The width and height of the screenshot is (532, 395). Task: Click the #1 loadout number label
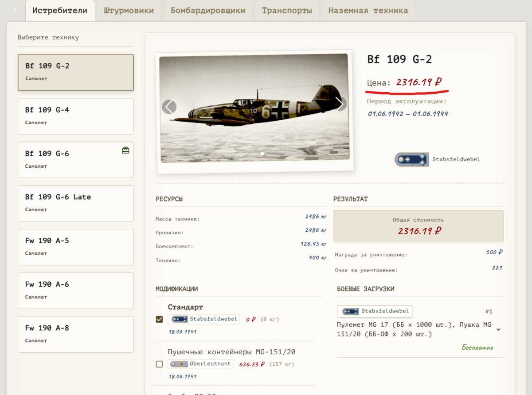point(489,312)
